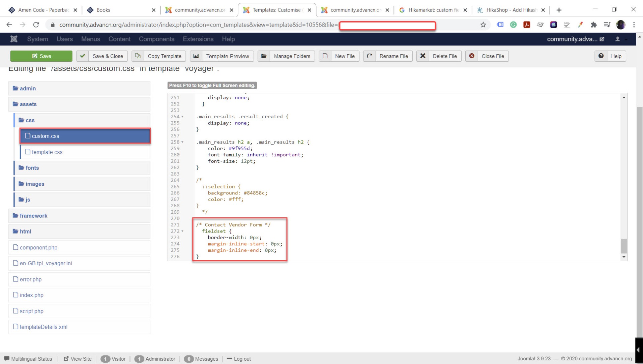
Task: Click the Joomla logo icon in admin menu
Action: pyautogui.click(x=14, y=39)
